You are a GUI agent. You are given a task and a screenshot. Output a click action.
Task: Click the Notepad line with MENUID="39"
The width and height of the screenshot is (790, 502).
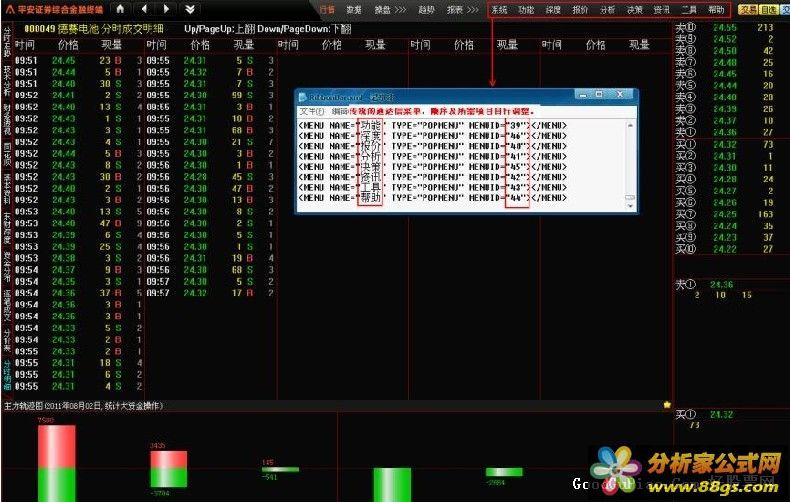pos(432,125)
